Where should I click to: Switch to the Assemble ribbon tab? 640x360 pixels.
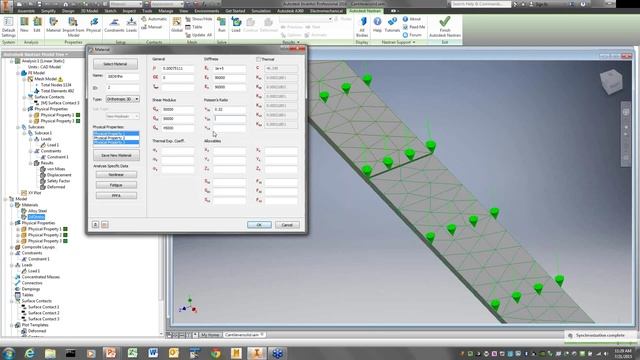pos(26,11)
